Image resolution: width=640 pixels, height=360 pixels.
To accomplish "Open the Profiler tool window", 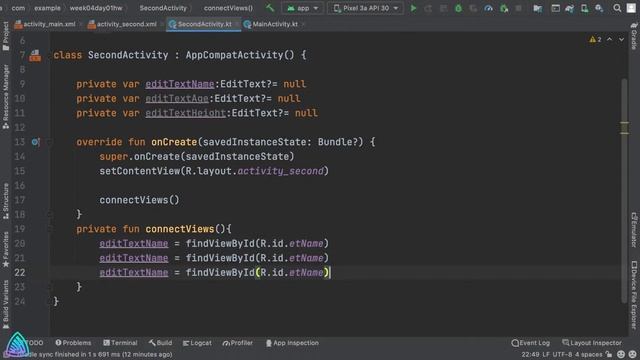I will [x=238, y=343].
